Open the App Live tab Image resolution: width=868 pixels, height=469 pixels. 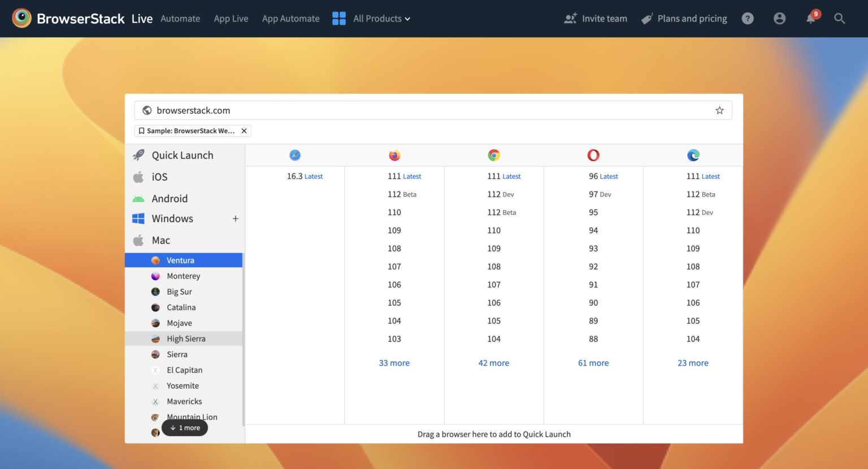[231, 19]
